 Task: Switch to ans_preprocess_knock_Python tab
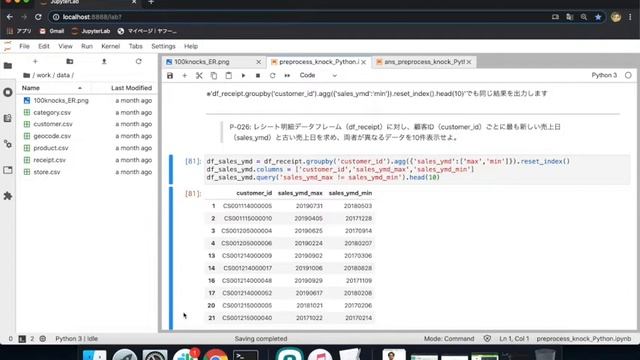pyautogui.click(x=424, y=62)
